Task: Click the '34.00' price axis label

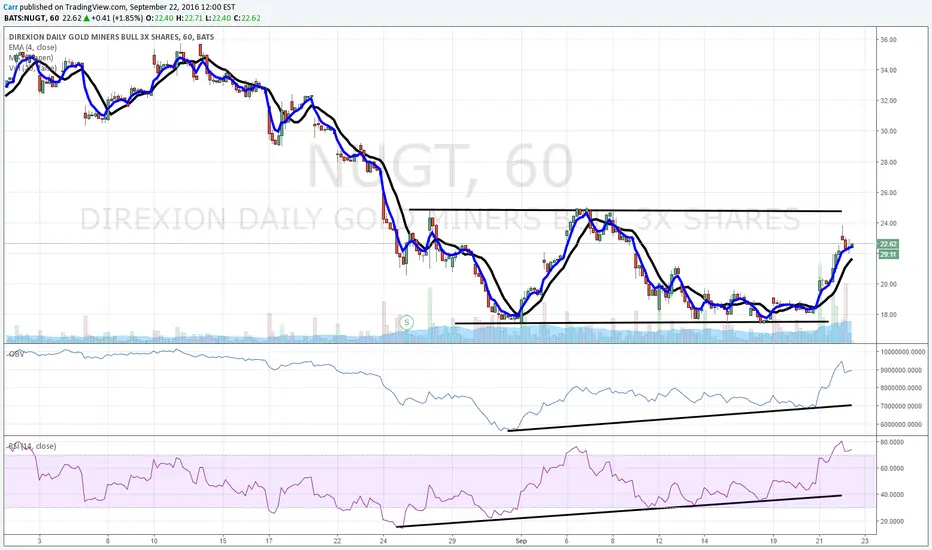Action: 889,70
